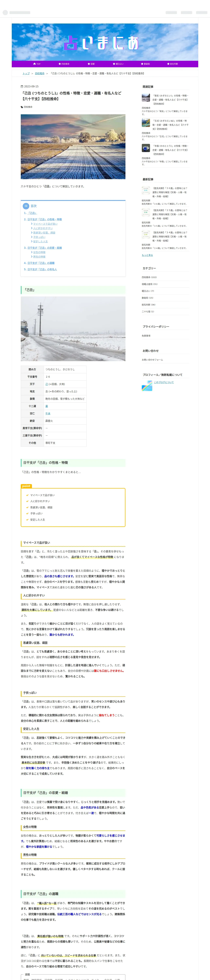Open 数秘術 navigation menu item

145,64
